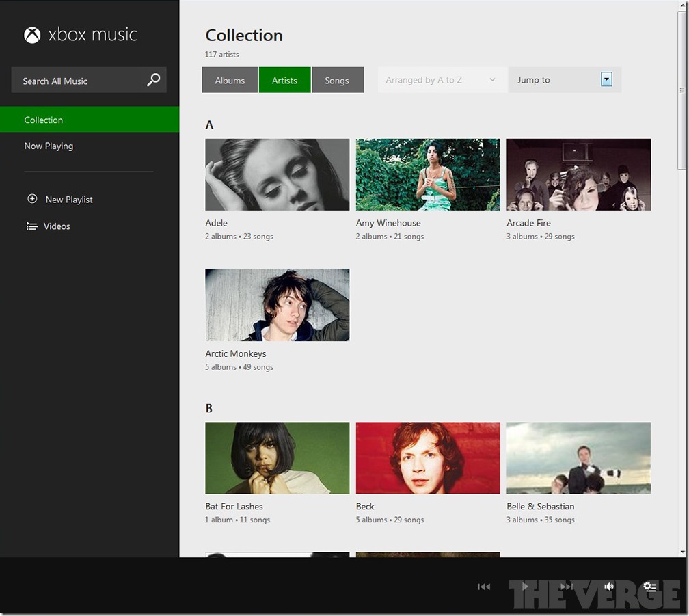Open the Bat For Lashes thumbnail

tap(278, 458)
